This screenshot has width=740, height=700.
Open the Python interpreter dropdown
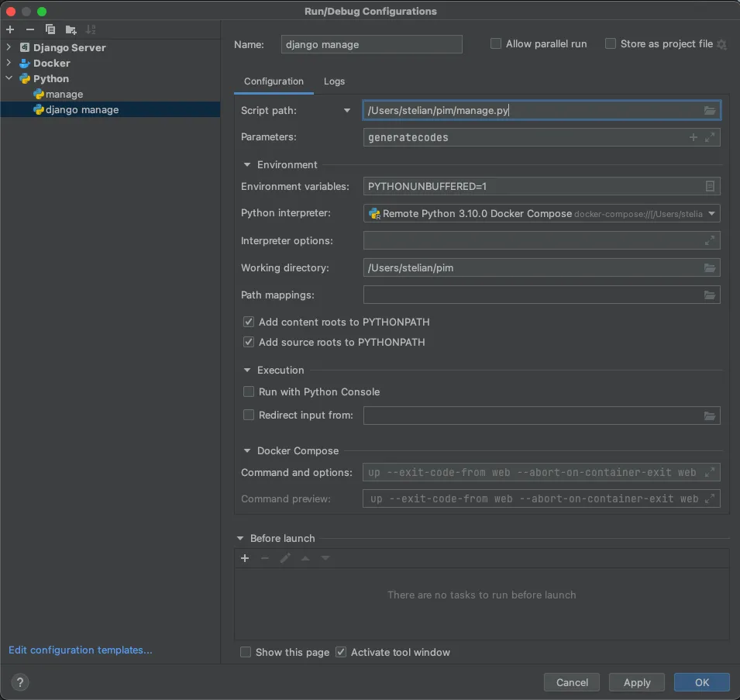[711, 214]
